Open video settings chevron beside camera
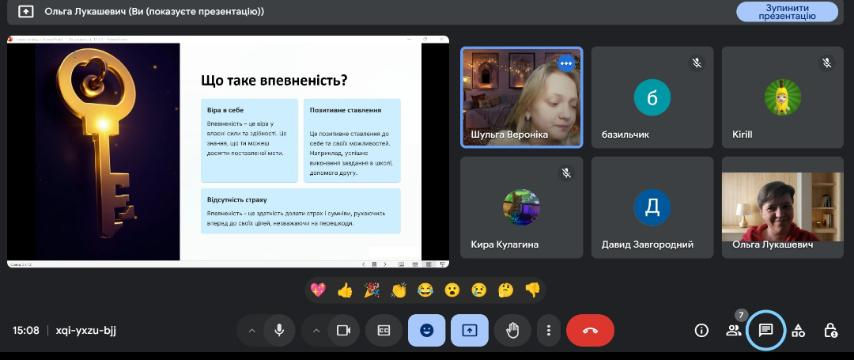 [315, 331]
